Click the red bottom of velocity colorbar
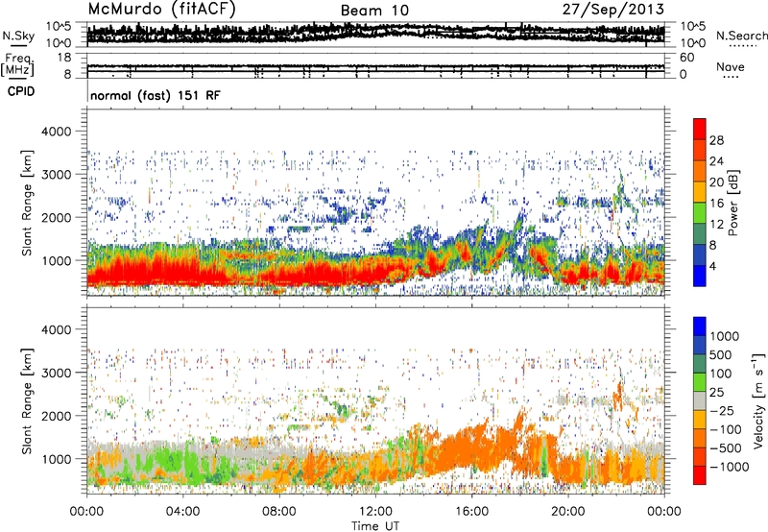This screenshot has width=768, height=532. [x=700, y=475]
